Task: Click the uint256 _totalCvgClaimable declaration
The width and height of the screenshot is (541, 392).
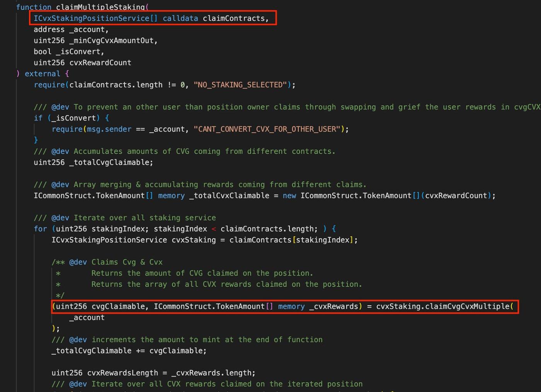Action: [93, 162]
